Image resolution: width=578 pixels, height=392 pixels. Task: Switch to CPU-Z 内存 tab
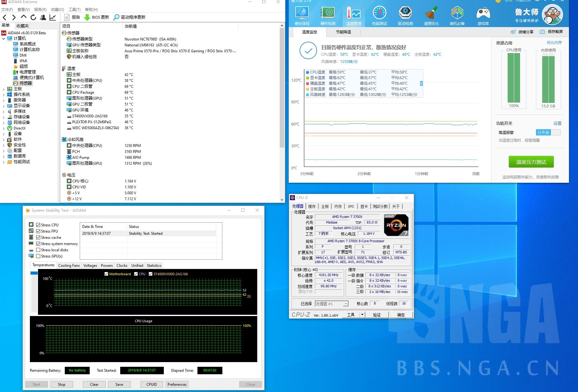pos(338,206)
